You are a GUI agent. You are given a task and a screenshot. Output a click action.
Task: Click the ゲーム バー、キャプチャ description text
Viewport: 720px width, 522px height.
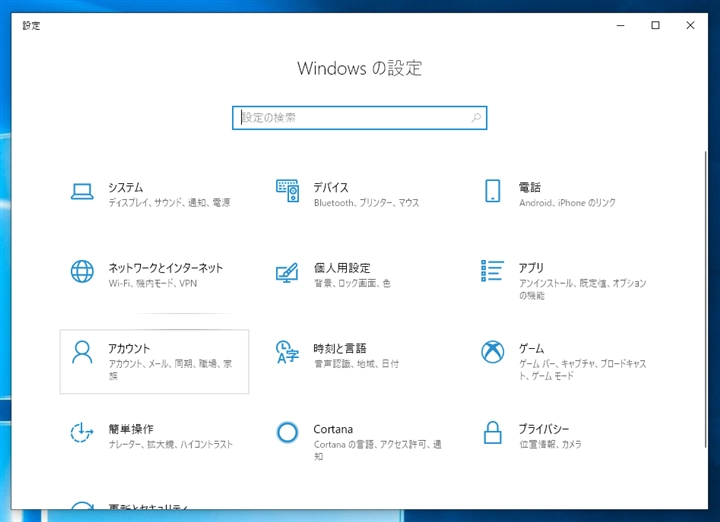[583, 370]
